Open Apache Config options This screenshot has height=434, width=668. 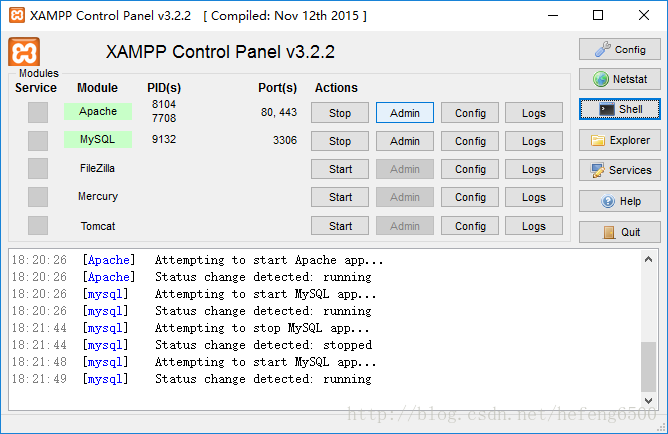pos(470,113)
